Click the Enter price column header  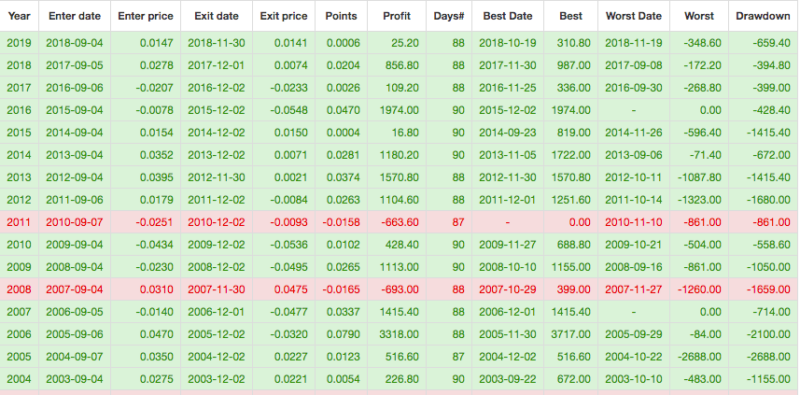145,16
